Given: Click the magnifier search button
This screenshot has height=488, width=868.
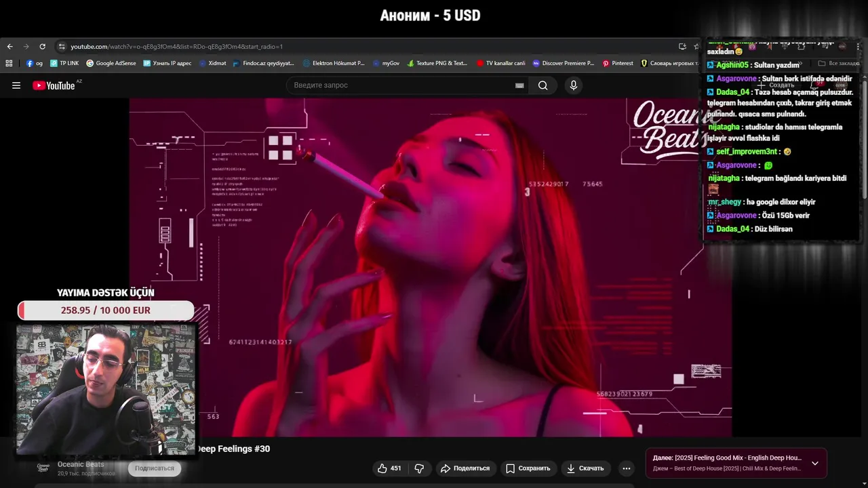Looking at the screenshot, I should (542, 85).
